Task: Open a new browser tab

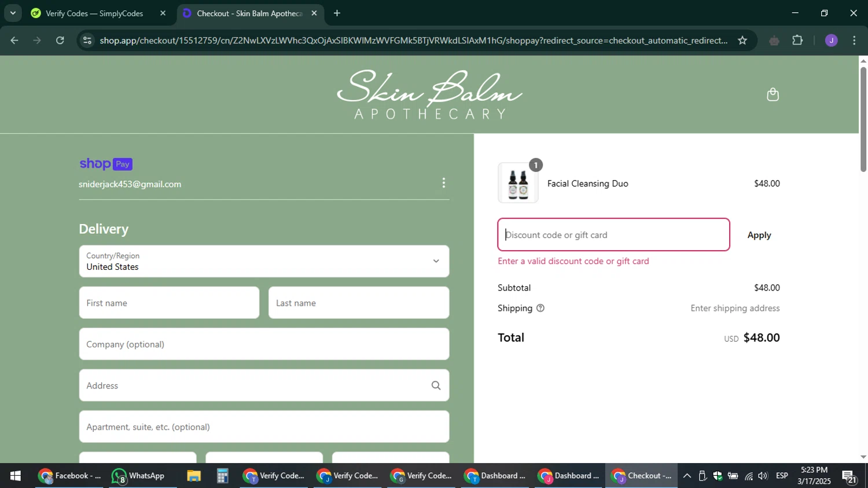Action: pos(337,13)
